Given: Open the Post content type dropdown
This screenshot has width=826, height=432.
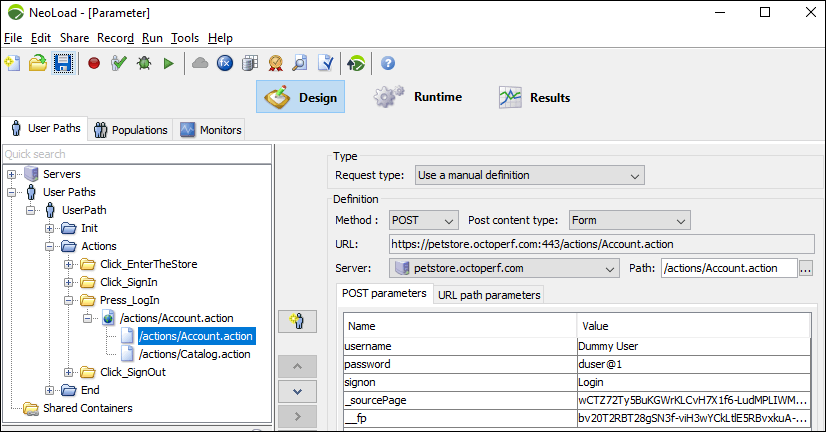Looking at the screenshot, I should coord(629,220).
